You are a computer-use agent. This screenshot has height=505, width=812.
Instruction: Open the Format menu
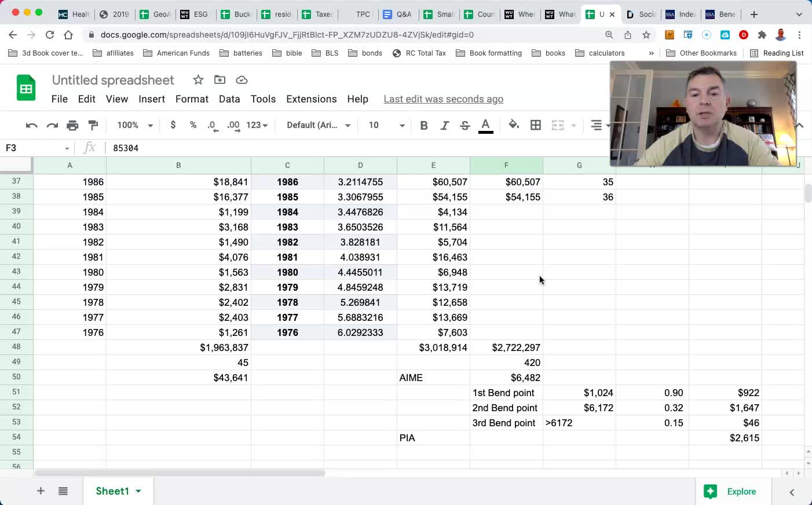192,99
